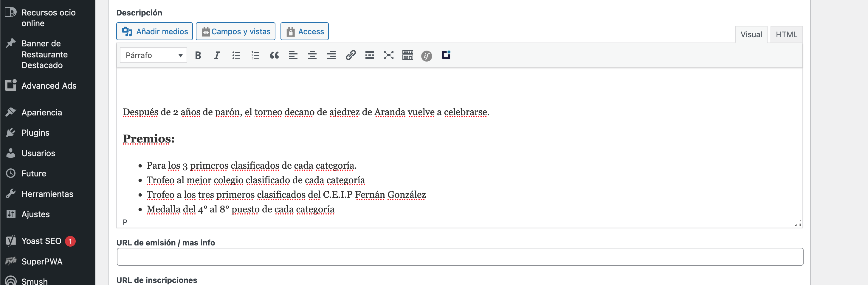Toggle the extra toolbar row
Viewport: 868px width, 285px height.
(x=407, y=55)
